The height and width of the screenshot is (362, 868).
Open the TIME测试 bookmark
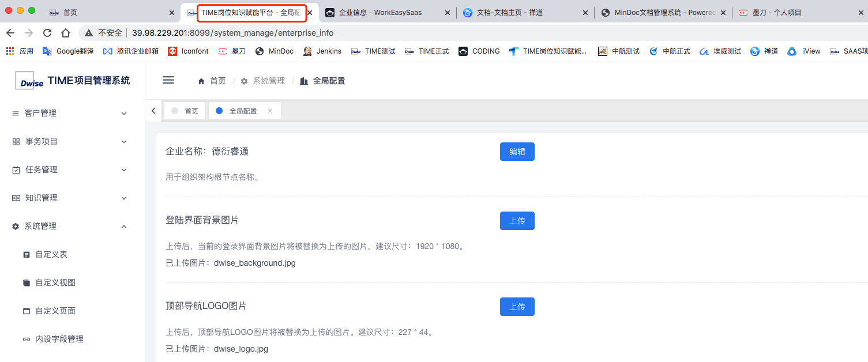373,51
